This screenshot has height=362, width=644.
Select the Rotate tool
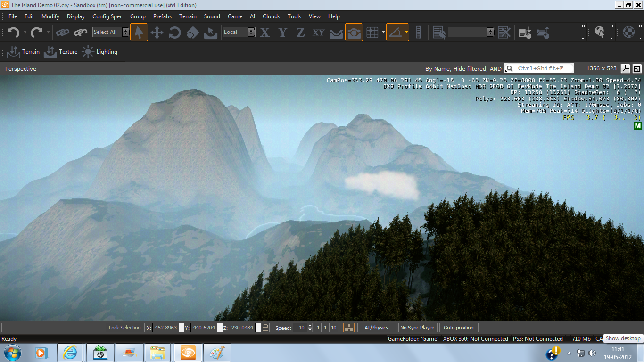click(x=174, y=32)
